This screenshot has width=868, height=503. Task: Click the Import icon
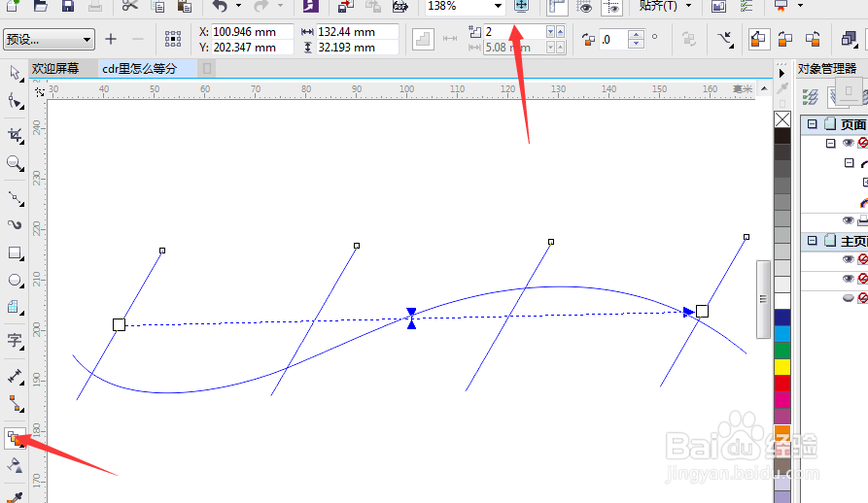[346, 6]
